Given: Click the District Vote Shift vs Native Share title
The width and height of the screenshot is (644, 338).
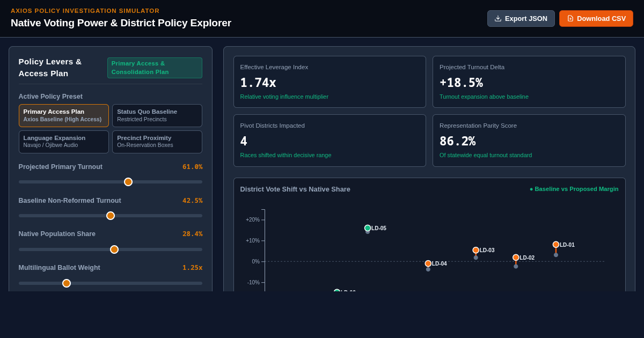Looking at the screenshot, I should tap(295, 189).
